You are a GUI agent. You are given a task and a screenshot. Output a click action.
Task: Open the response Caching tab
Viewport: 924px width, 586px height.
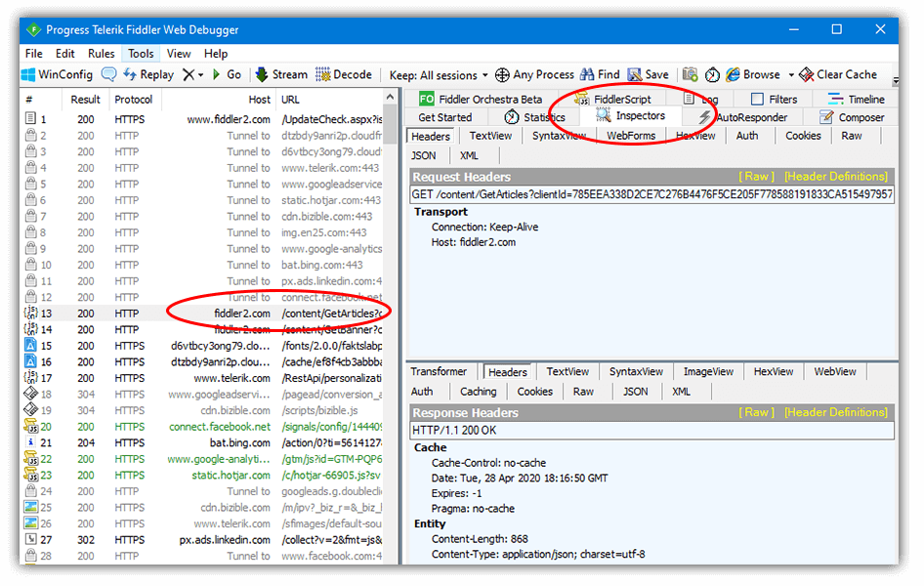tap(478, 392)
